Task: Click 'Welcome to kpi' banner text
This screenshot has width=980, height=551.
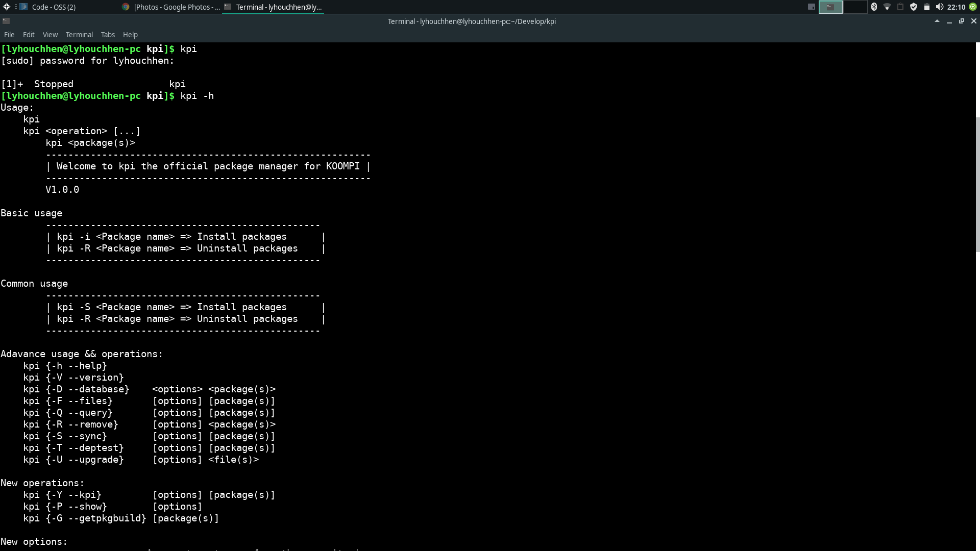Action: coord(208,166)
